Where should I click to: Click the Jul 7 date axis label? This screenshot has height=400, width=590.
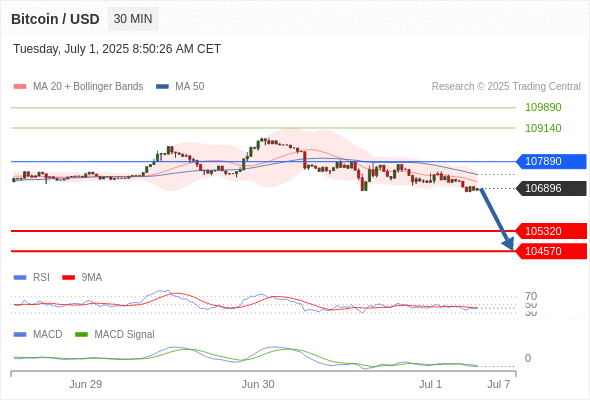[499, 384]
